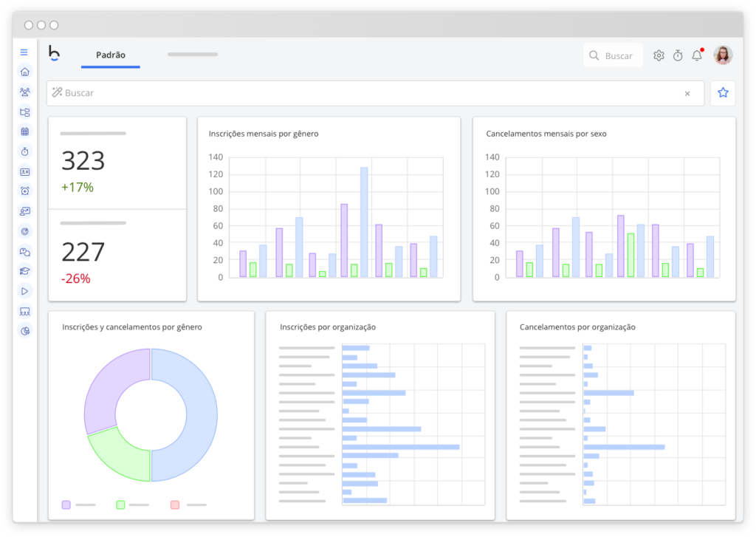
Task: Go to Home via the house icon
Action: point(25,72)
